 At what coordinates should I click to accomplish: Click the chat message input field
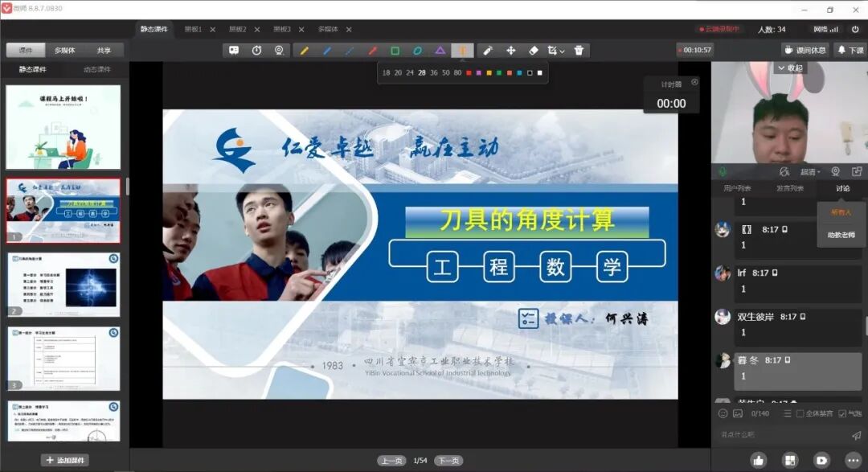click(782, 435)
